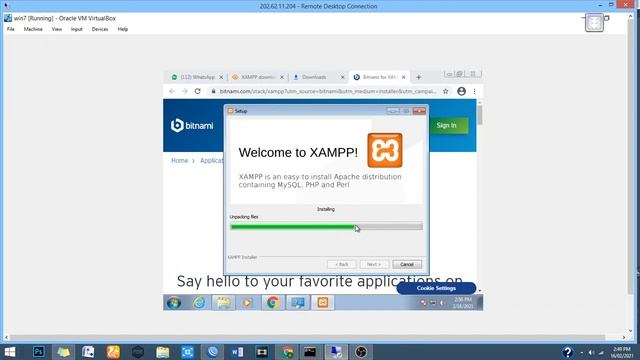Click the Win7 guest clock
The image size is (640, 360).
463,302
